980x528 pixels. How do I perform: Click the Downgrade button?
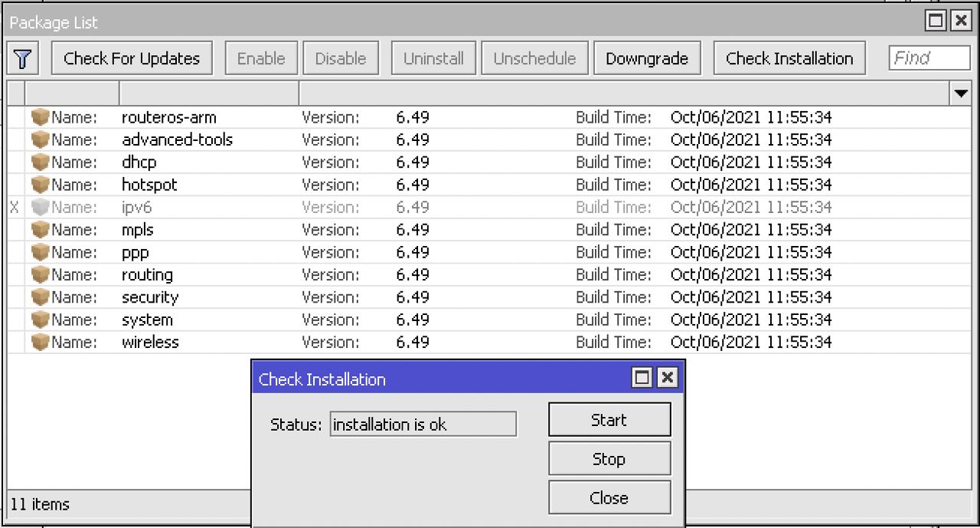(647, 59)
